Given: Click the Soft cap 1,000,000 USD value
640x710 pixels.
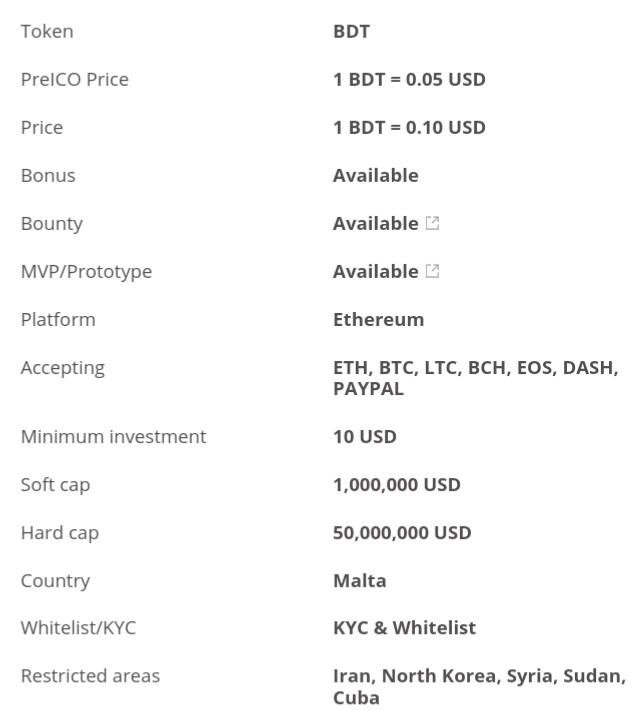Looking at the screenshot, I should pos(397,485).
